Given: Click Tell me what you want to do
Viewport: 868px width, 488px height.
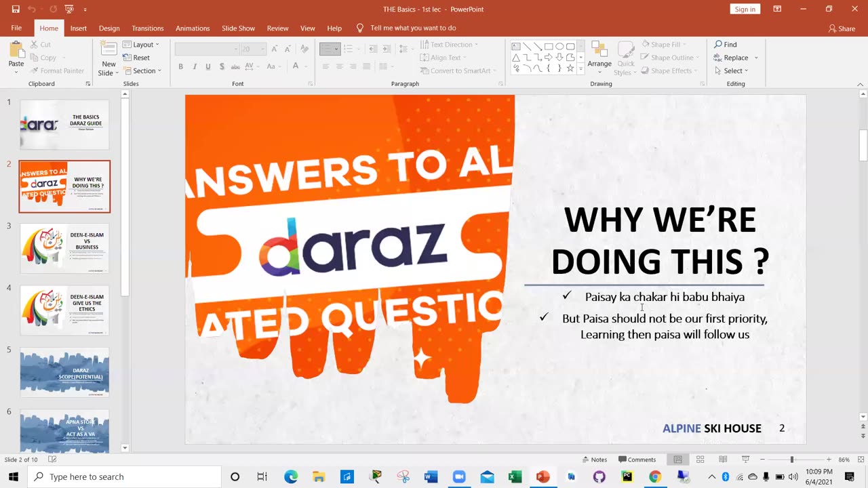Looking at the screenshot, I should pos(413,28).
